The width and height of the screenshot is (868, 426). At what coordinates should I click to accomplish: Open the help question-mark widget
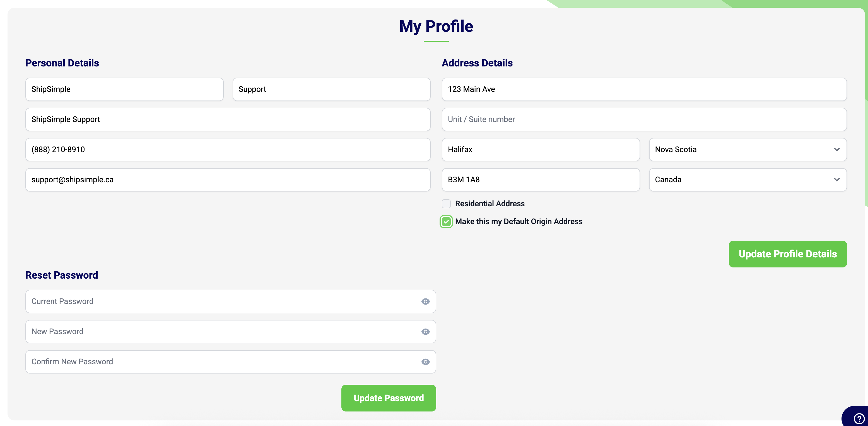[859, 418]
